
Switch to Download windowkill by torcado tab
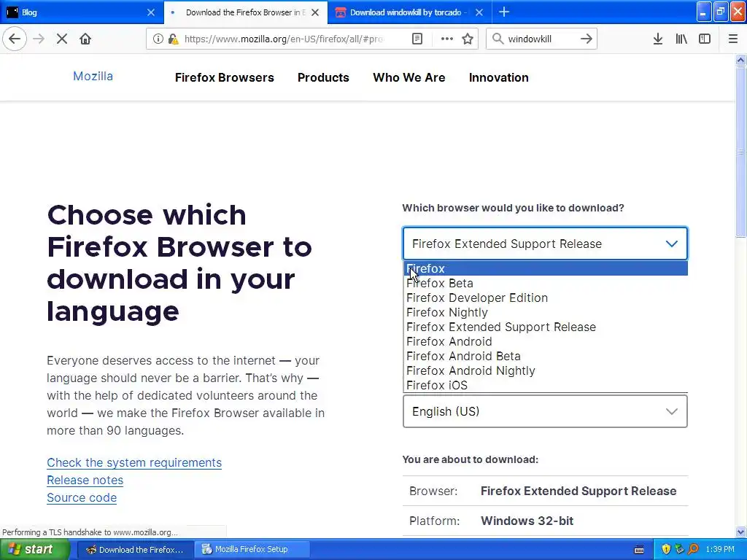(x=410, y=12)
